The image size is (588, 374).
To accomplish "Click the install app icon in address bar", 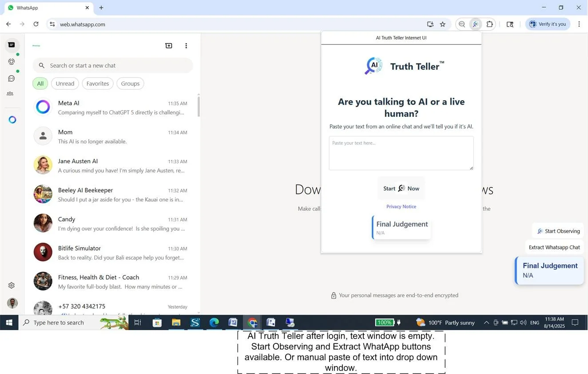I will tap(430, 24).
